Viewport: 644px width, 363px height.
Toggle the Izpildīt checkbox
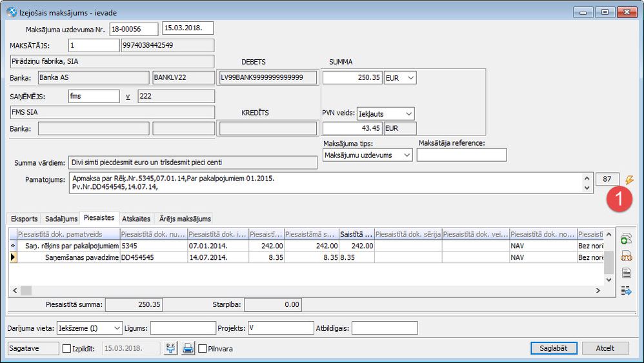(x=67, y=349)
